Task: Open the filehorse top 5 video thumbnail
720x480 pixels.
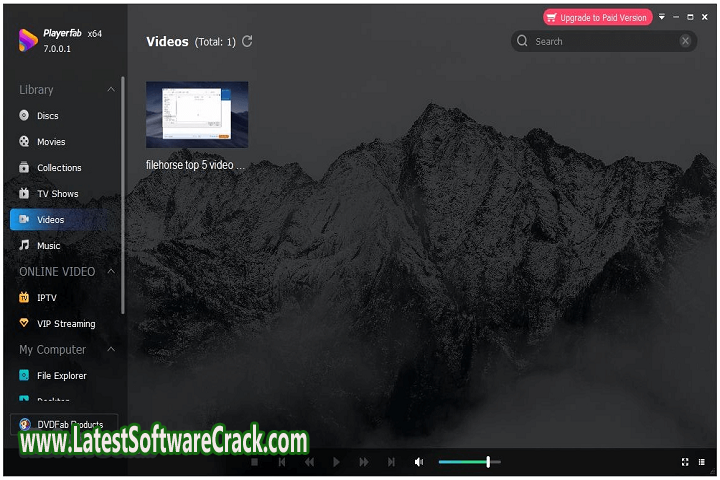Action: 197,115
